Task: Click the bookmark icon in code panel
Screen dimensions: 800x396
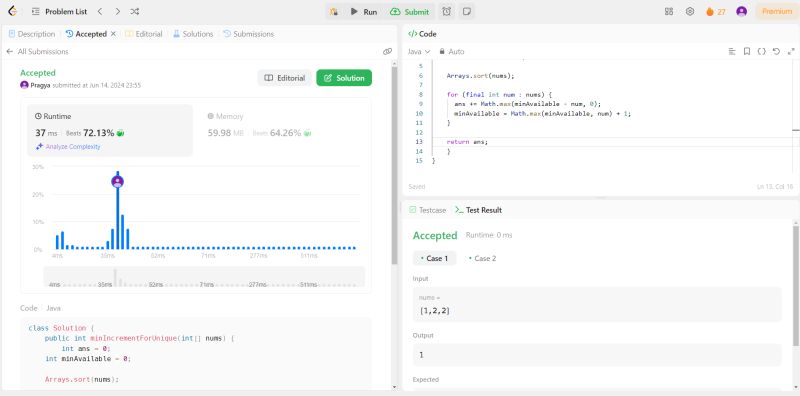Action: coord(746,52)
